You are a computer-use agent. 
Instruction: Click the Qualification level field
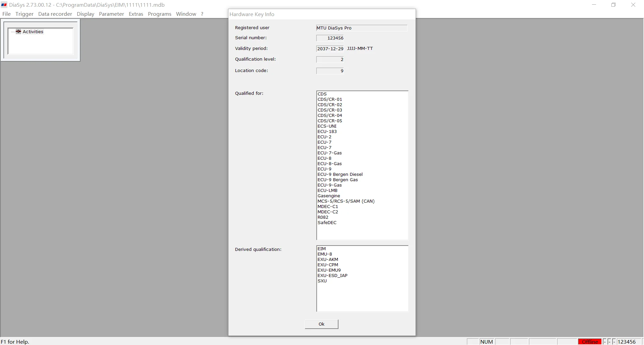tap(330, 59)
